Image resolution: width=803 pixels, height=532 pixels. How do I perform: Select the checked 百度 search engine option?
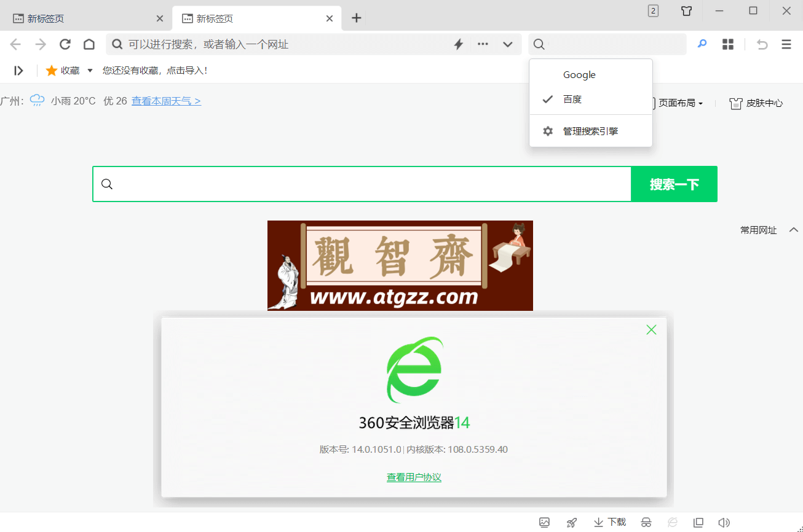591,99
